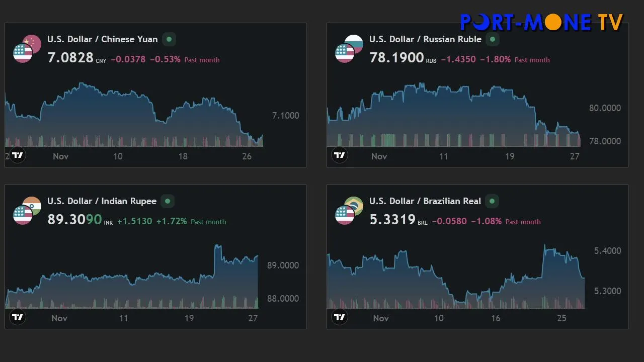Open the U.S. Dollar / Indian Rupee title link
The width and height of the screenshot is (644, 362).
102,201
